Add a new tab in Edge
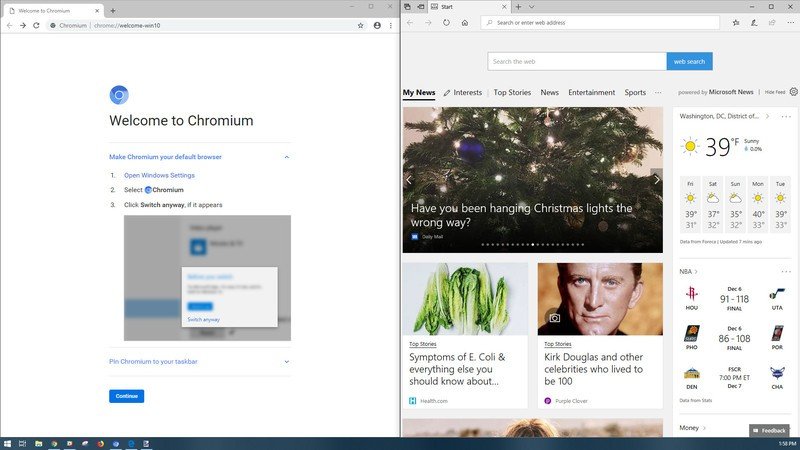This screenshot has height=450, width=800. pos(518,7)
